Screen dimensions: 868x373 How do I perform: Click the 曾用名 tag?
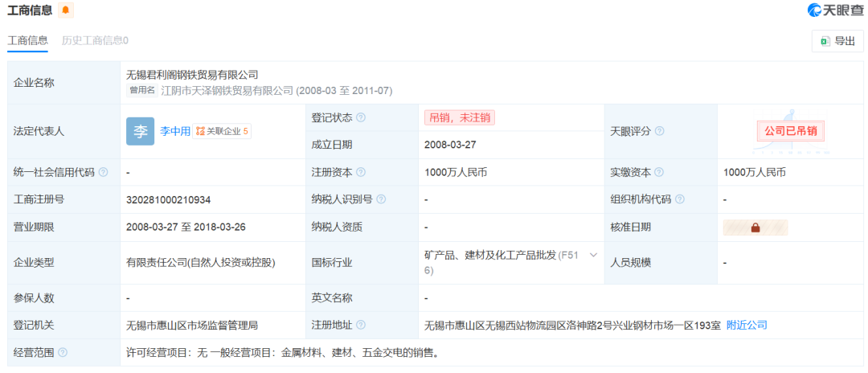point(142,90)
